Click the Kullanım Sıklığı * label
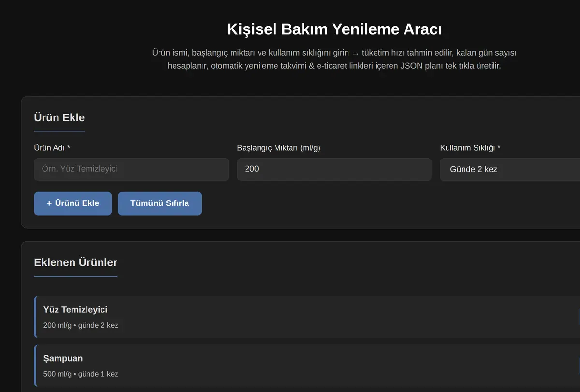The image size is (580, 392). tap(470, 148)
